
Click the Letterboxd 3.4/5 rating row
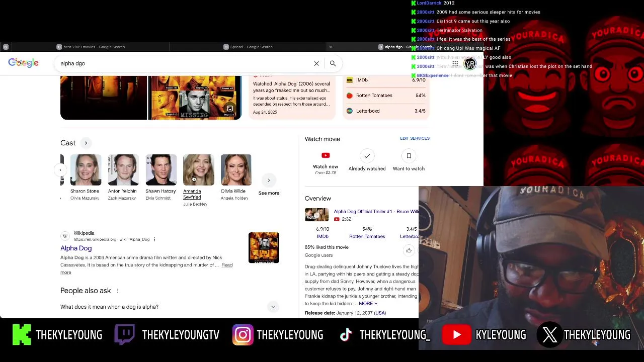(386, 111)
